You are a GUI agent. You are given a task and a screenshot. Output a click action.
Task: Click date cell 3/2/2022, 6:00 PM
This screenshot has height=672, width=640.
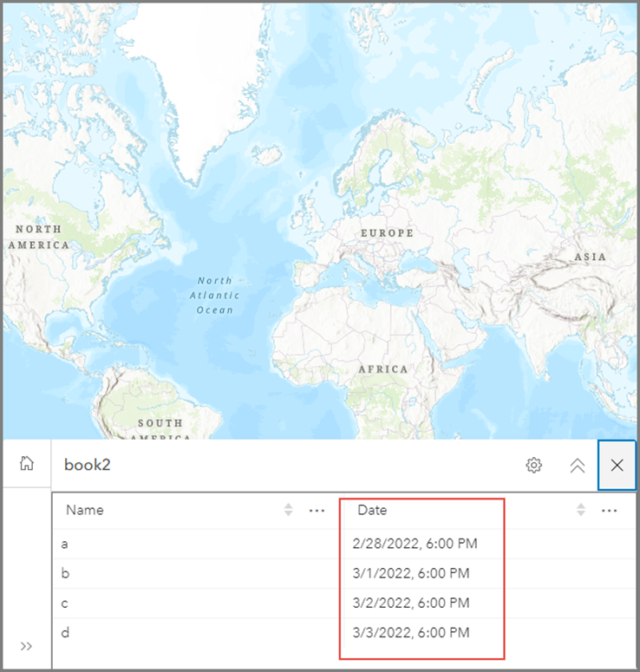click(411, 603)
